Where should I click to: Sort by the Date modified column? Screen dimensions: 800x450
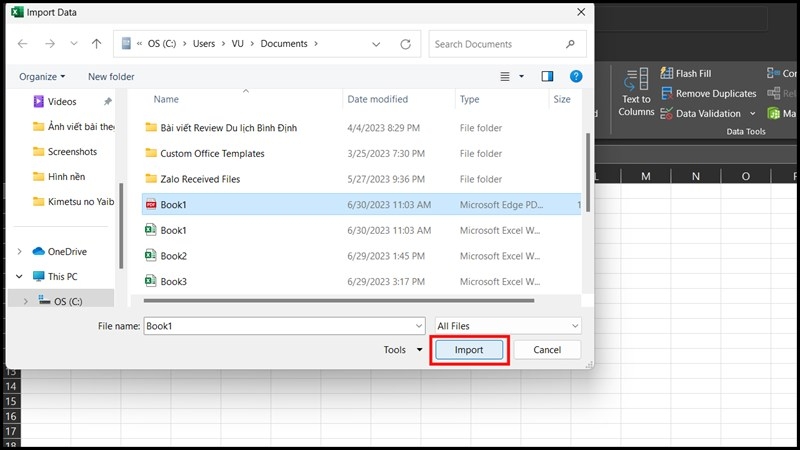point(377,100)
